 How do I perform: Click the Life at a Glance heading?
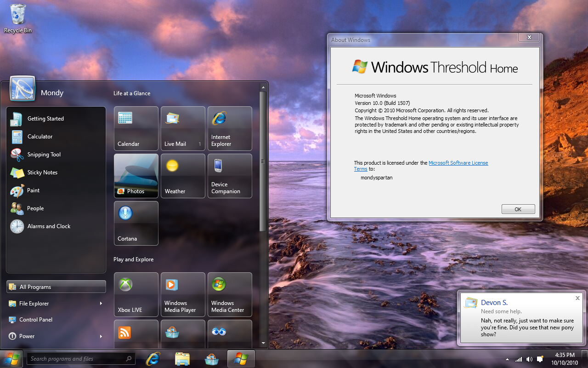point(132,93)
